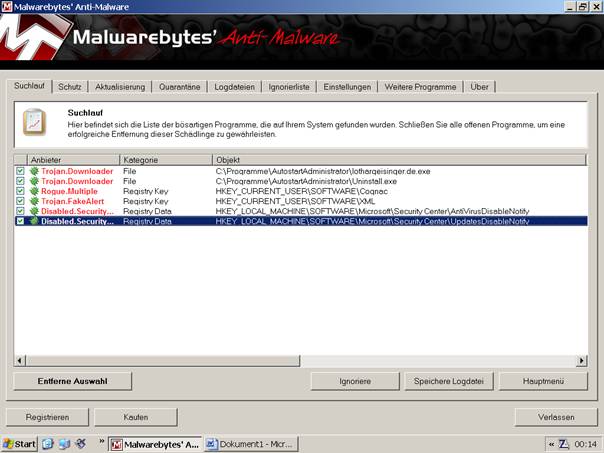The image size is (604, 453).
Task: Expand the quick launch overflow chevron
Action: coord(101,441)
